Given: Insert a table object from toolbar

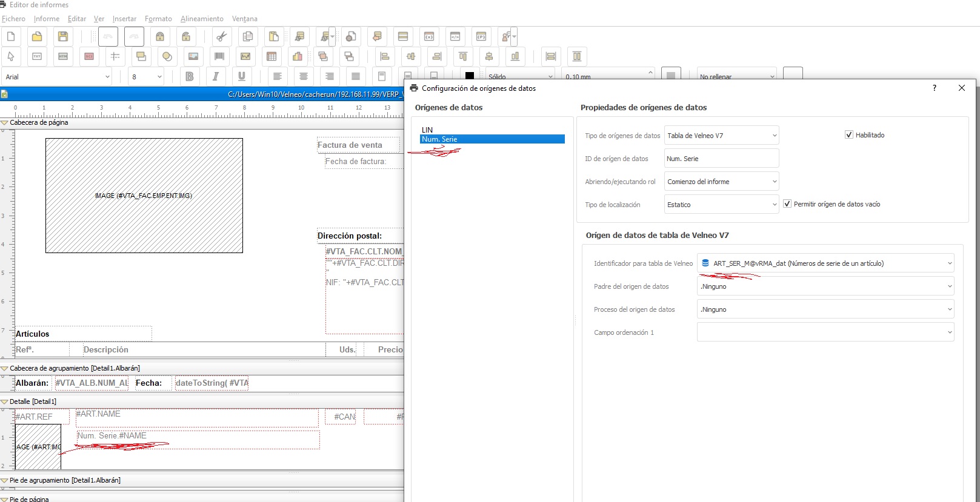Looking at the screenshot, I should (x=272, y=56).
